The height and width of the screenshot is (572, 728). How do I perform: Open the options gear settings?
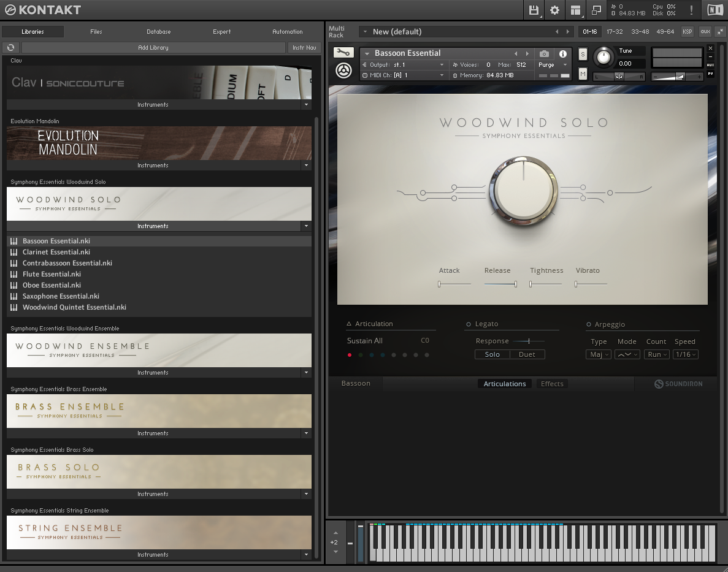pos(554,10)
